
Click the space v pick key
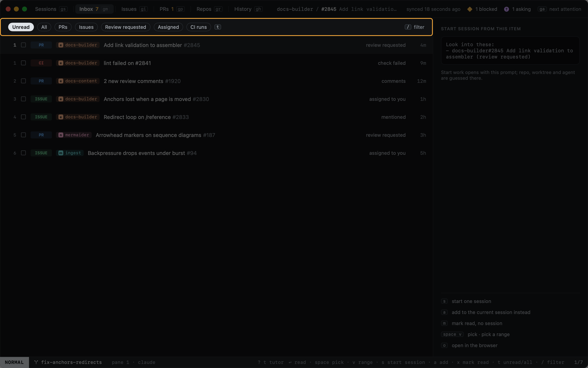[x=452, y=334]
